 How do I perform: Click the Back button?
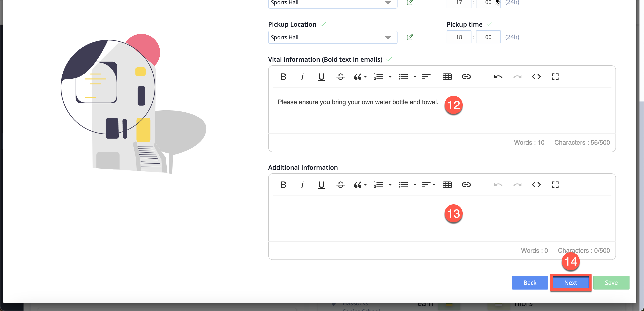[530, 283]
